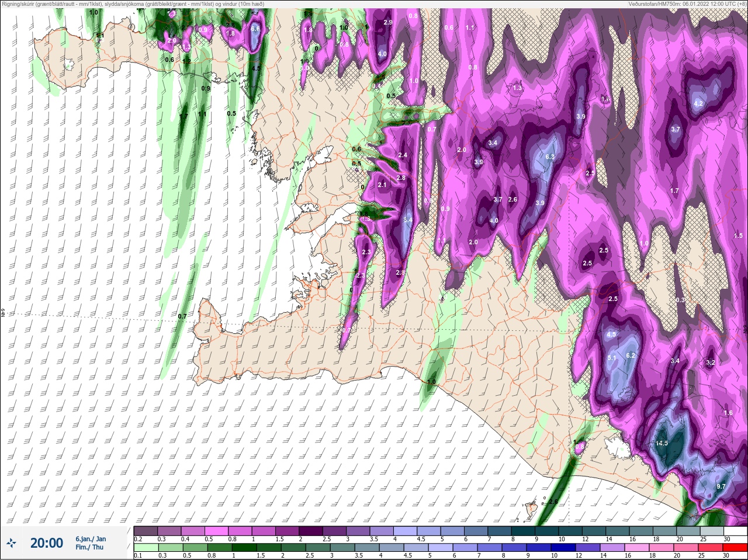Click the red final swatch of lower legend
The height and width of the screenshot is (560, 748).
(x=735, y=547)
